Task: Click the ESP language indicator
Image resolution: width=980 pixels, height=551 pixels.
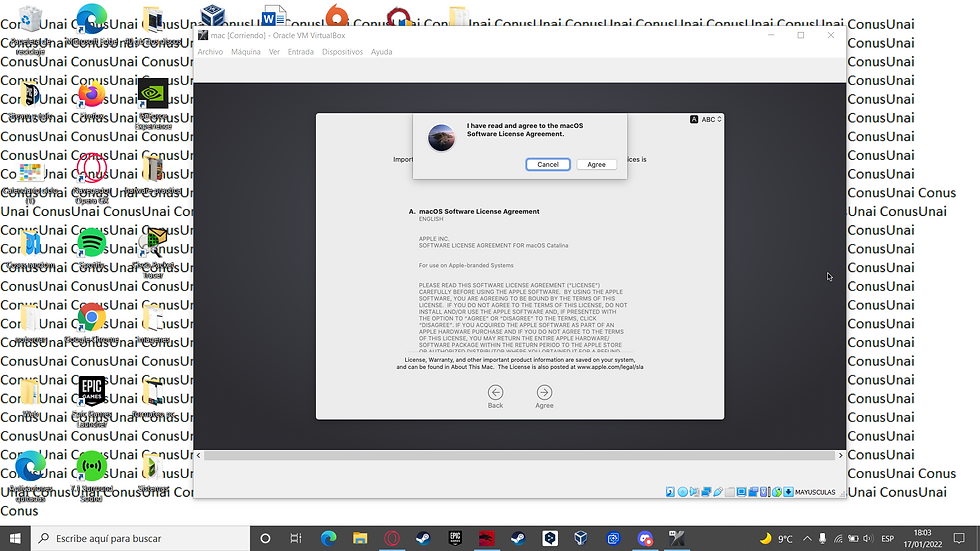Action: 887,539
